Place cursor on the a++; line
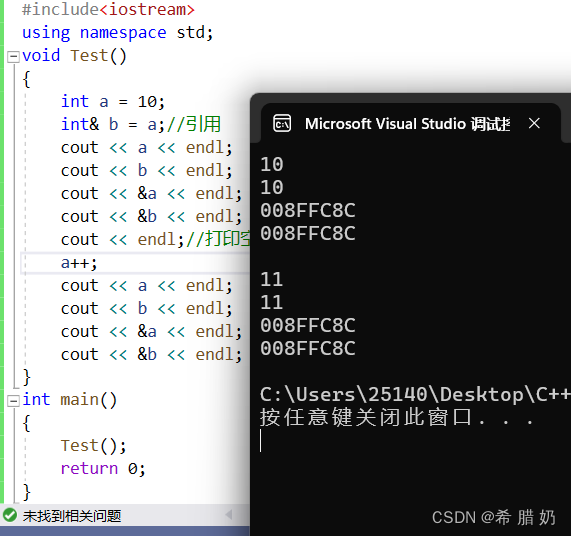The width and height of the screenshot is (571, 536). coord(79,263)
